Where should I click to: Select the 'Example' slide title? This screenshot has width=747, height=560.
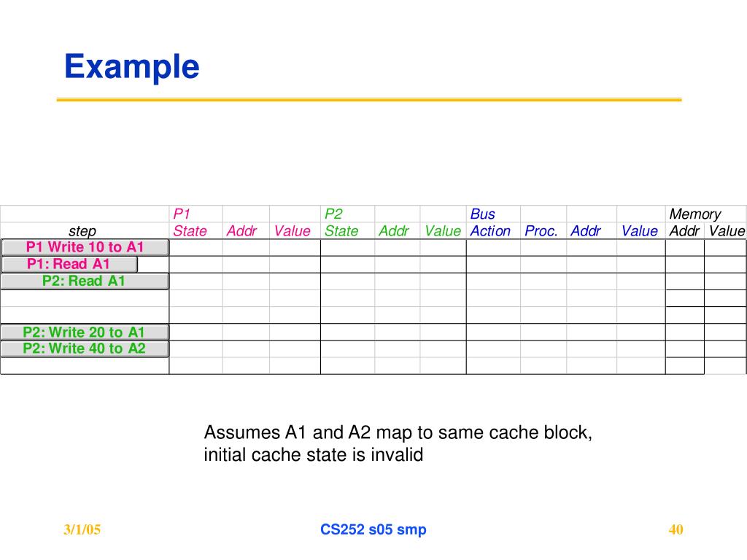tap(132, 67)
